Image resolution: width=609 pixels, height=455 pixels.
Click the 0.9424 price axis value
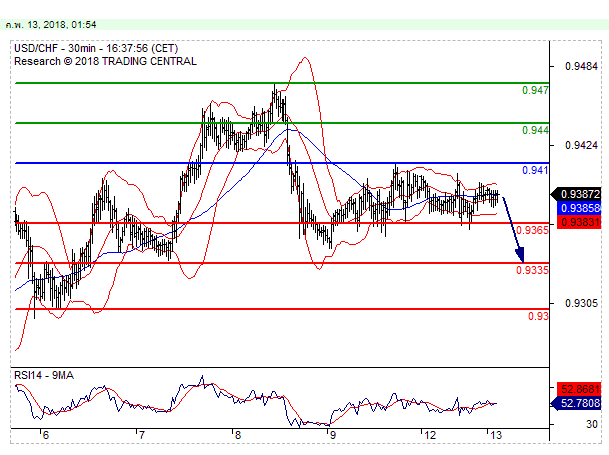point(581,145)
